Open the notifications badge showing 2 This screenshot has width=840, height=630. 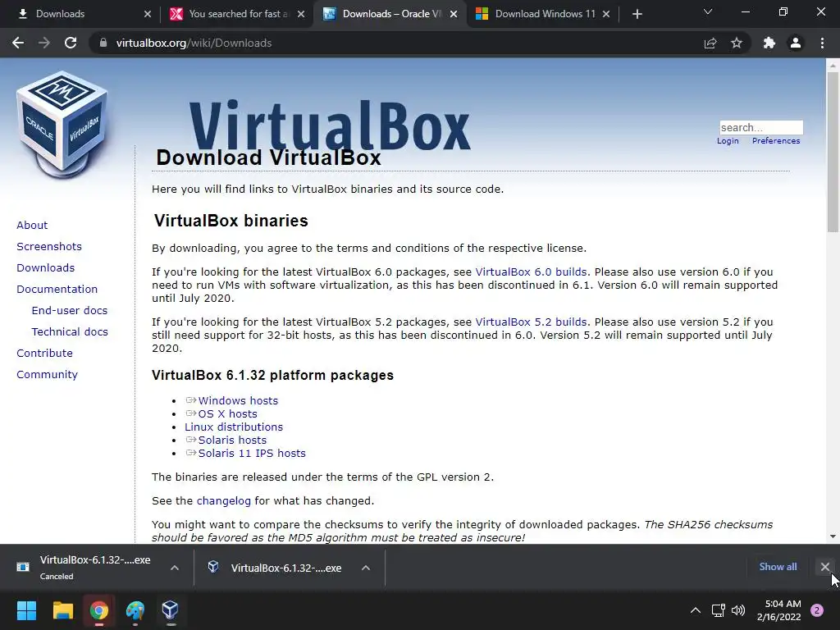[817, 610]
